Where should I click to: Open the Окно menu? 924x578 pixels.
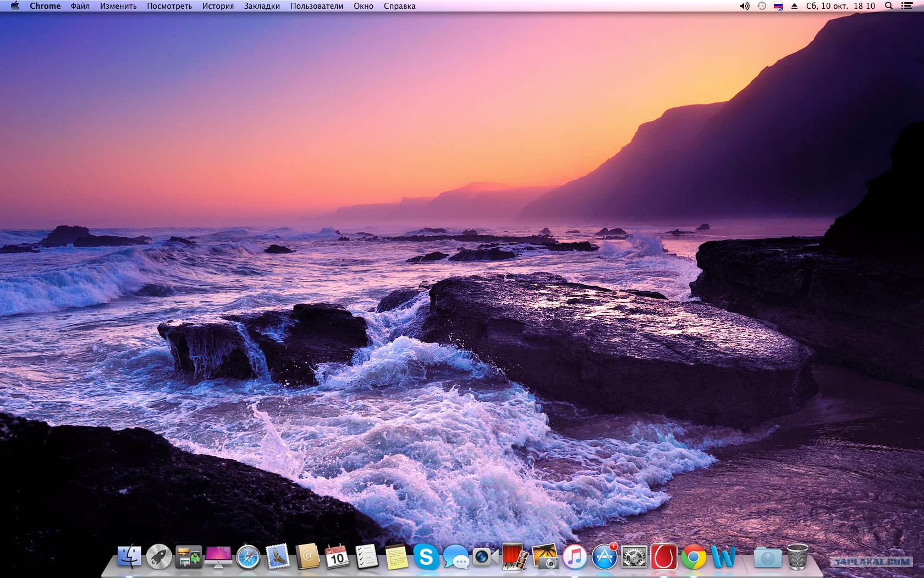pyautogui.click(x=364, y=6)
